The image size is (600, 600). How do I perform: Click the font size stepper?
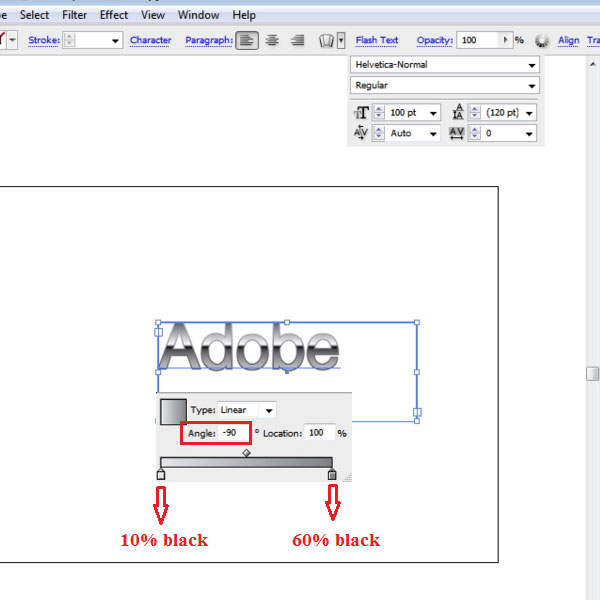click(x=378, y=112)
